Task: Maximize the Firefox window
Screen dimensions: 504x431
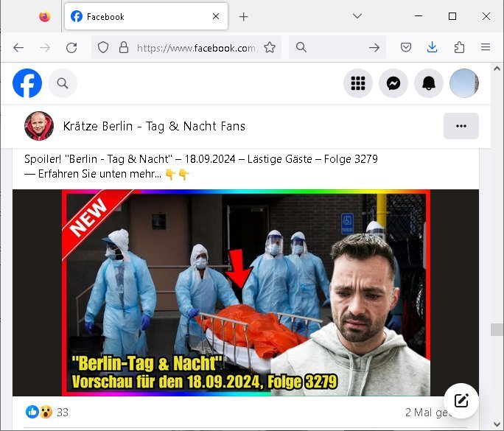Action: pyautogui.click(x=452, y=16)
